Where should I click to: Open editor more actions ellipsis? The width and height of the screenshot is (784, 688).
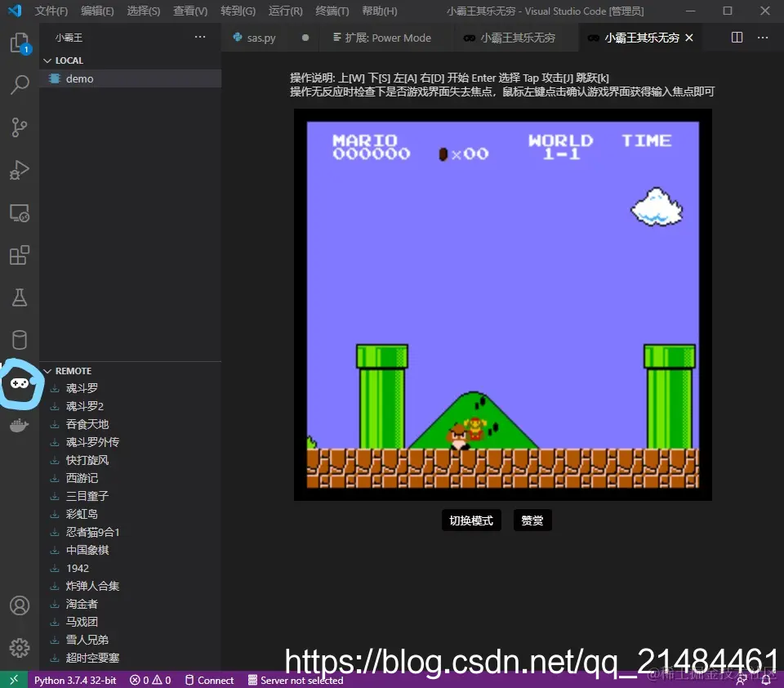[x=763, y=38]
